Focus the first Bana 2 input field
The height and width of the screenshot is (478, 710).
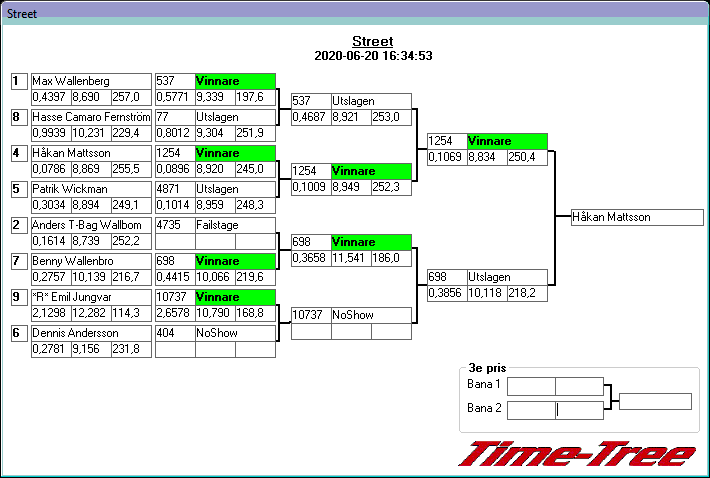[531, 409]
